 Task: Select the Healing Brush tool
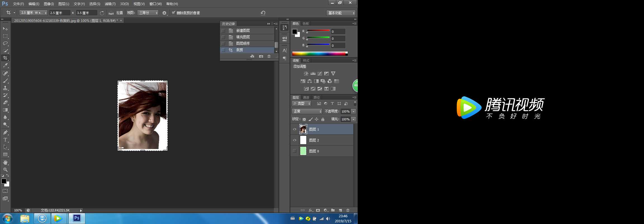(5, 73)
